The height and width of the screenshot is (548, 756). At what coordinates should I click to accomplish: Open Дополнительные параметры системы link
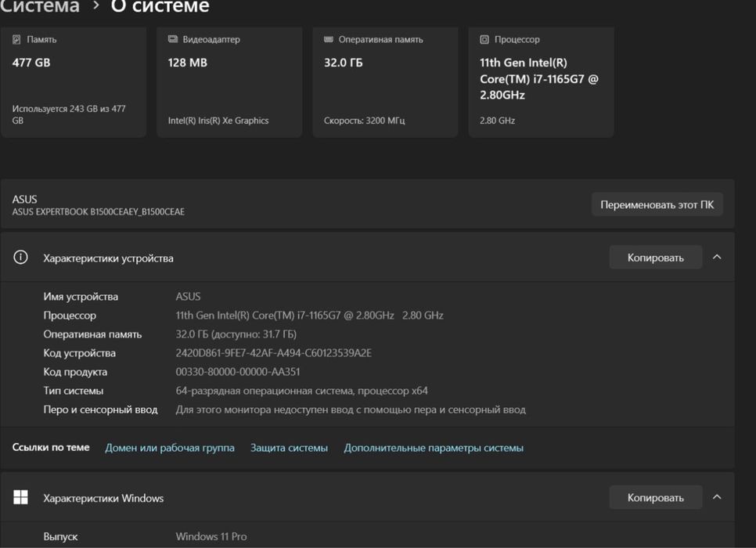point(434,448)
